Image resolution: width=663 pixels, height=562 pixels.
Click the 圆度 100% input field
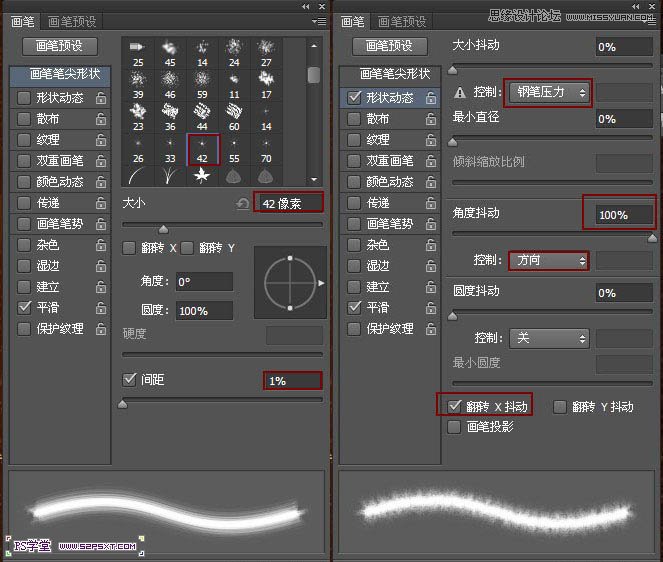tap(204, 311)
